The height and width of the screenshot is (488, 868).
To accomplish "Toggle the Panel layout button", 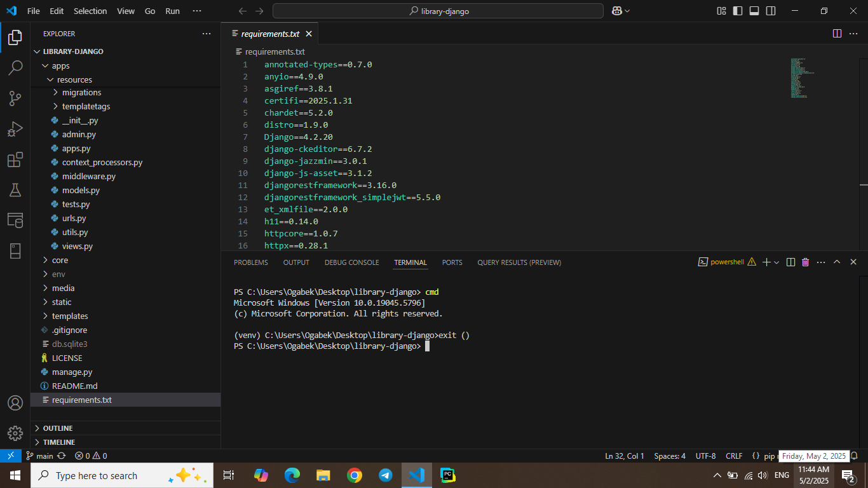I will (x=754, y=11).
